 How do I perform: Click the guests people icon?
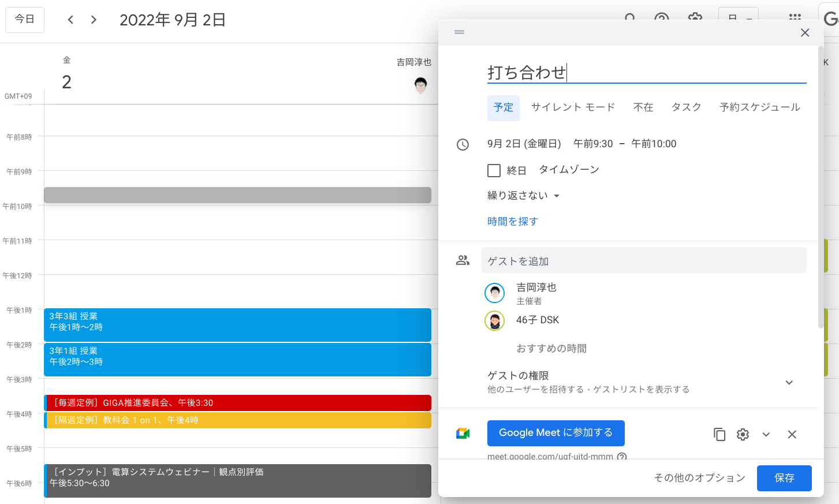pyautogui.click(x=463, y=260)
